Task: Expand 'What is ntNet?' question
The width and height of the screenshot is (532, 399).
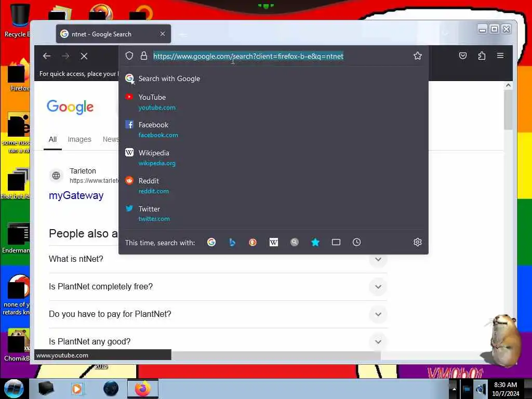Action: [218, 259]
